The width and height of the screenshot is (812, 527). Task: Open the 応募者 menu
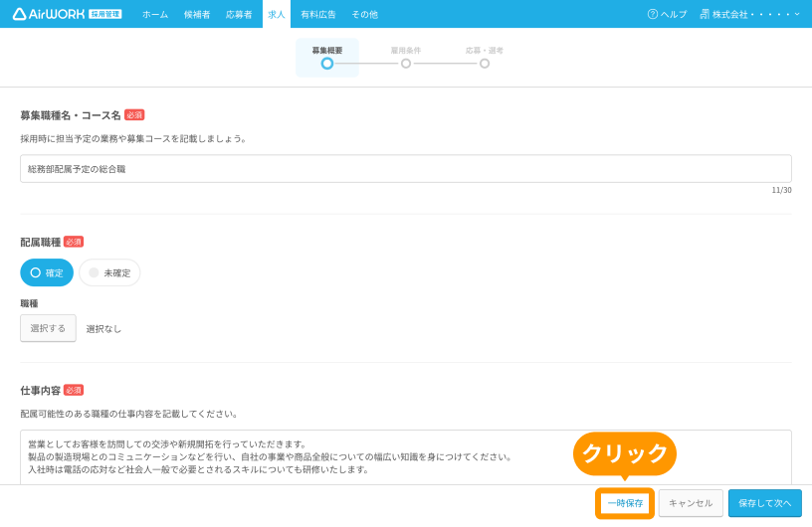click(239, 15)
